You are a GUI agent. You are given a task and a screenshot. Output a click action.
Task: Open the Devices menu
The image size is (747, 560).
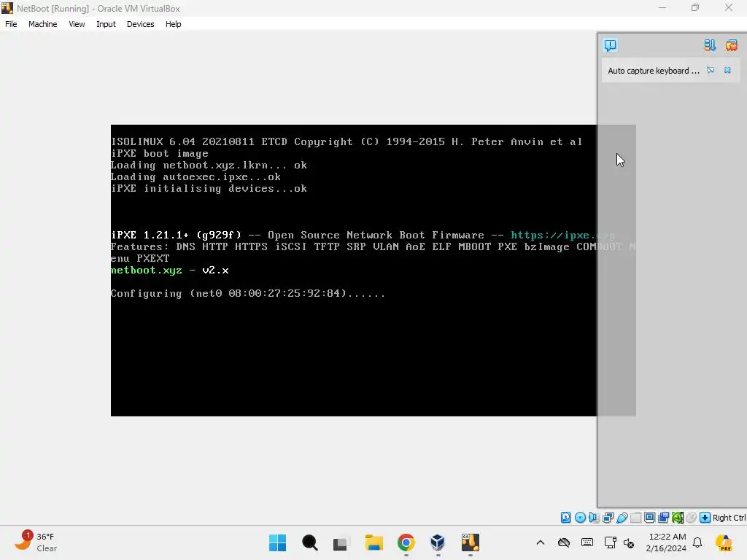[x=140, y=24]
